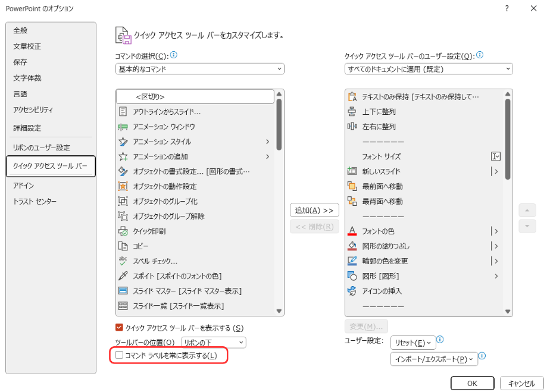Select フォント サイズ in toolbar list
This screenshot has height=392, width=547.
tap(424, 156)
